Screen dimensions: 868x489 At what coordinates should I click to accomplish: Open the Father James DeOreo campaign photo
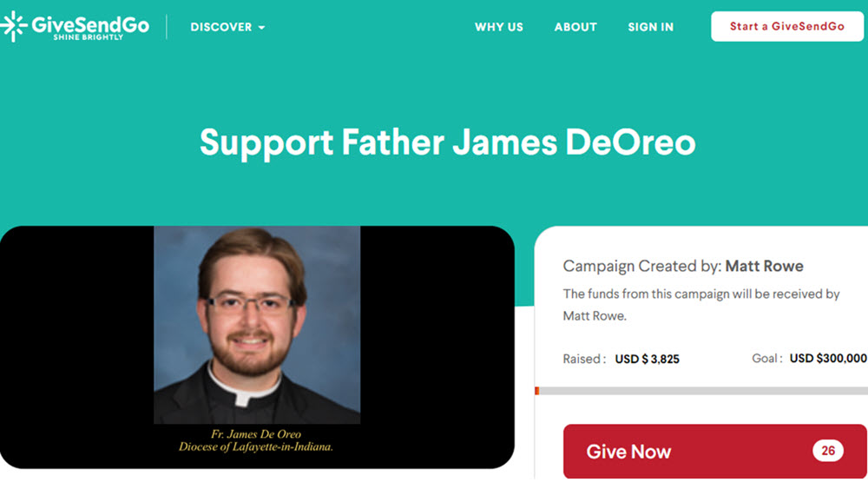[257, 325]
